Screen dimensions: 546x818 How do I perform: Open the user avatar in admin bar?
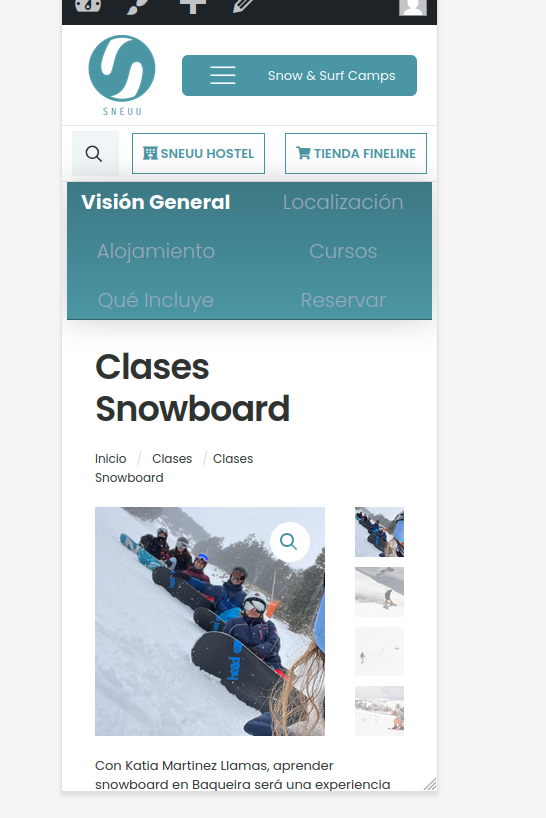412,7
